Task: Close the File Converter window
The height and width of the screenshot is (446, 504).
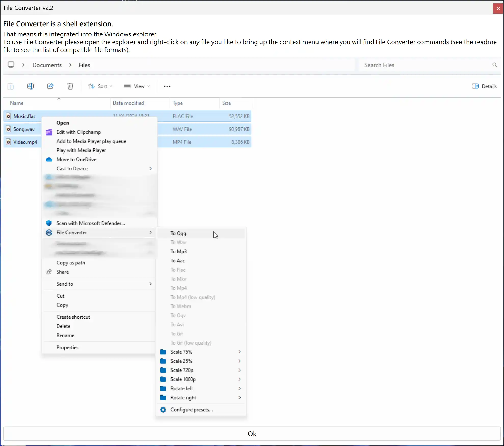Action: coord(498,8)
